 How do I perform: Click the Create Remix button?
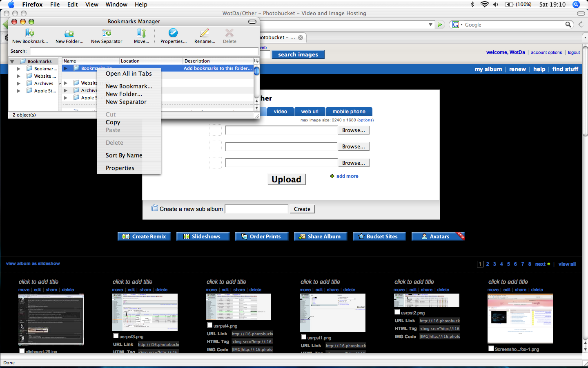click(144, 236)
